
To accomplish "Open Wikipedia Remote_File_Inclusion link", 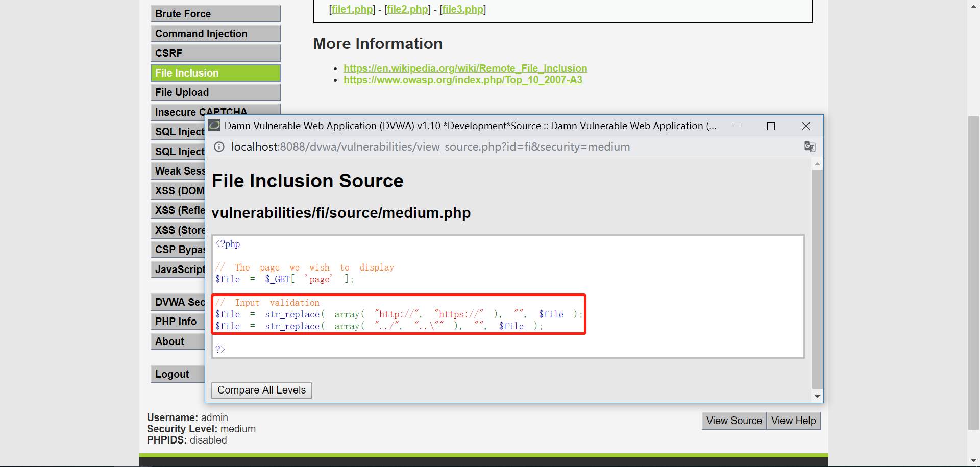I will (465, 68).
